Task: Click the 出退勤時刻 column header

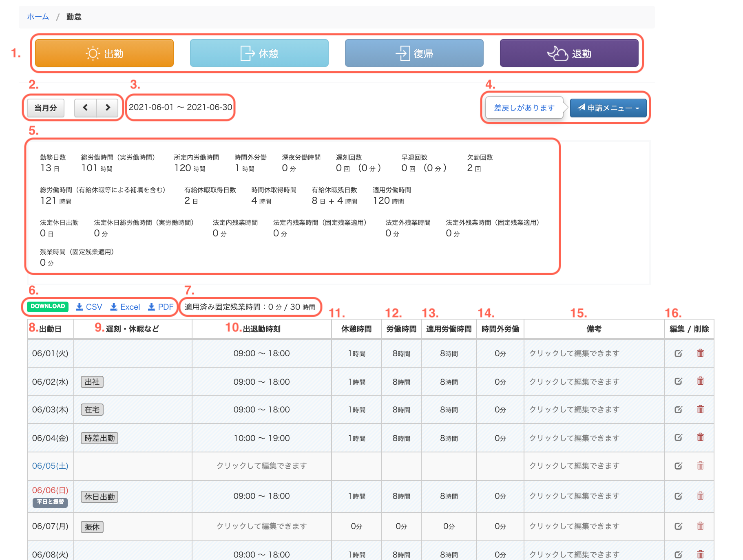Action: [x=261, y=329]
